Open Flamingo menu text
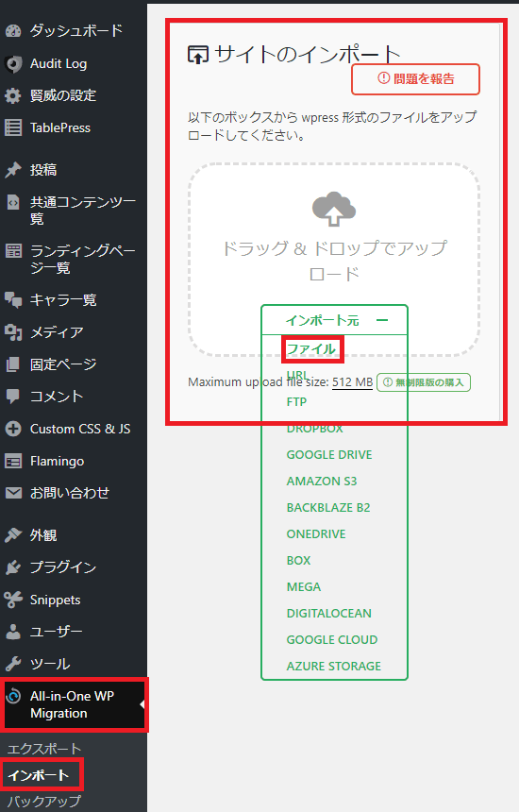Screen dimensions: 519x812 tap(57, 461)
